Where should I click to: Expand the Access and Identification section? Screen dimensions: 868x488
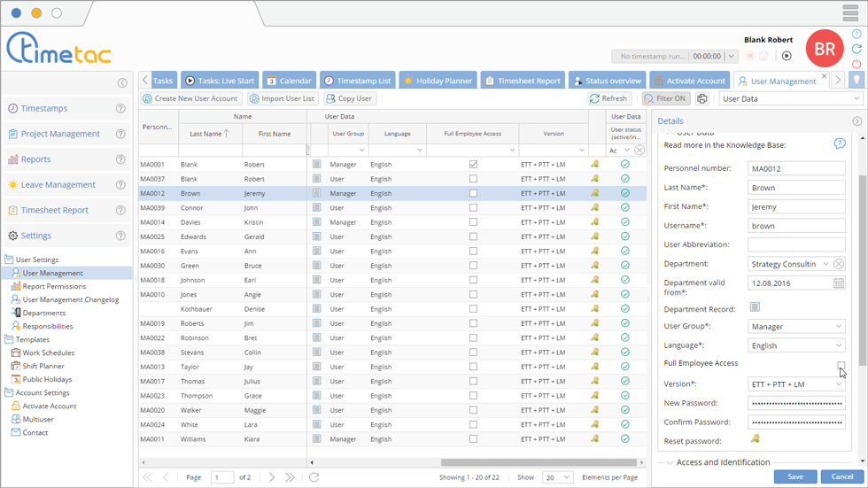point(722,462)
